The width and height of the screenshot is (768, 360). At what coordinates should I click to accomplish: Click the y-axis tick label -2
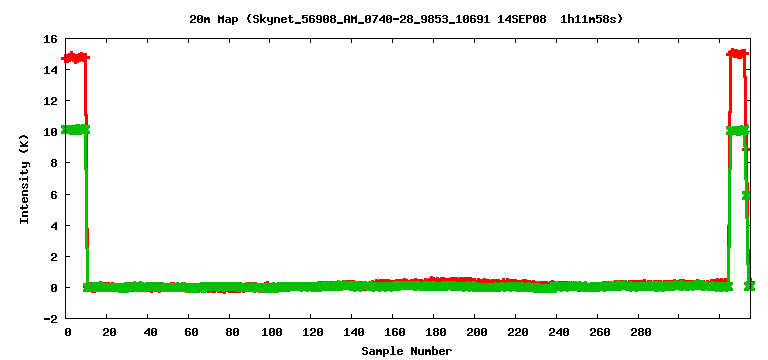[x=51, y=318]
